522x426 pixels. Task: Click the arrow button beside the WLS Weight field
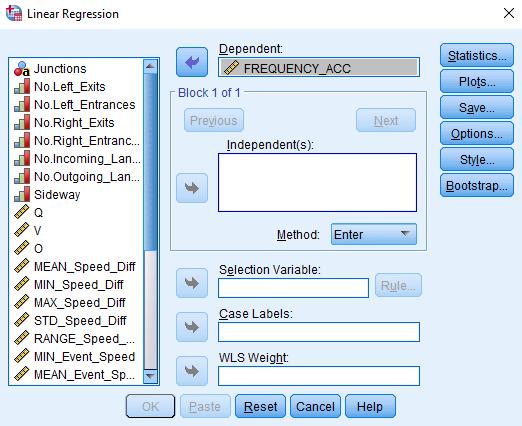pos(192,371)
